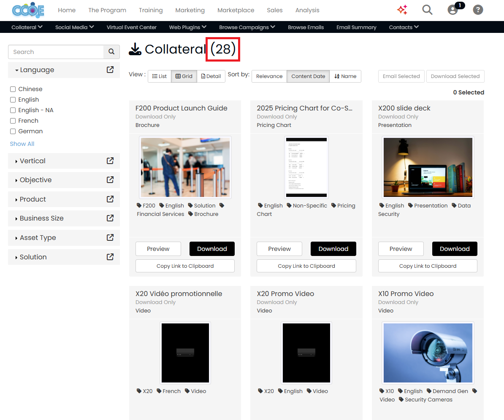Open the Marketing menu
Screen dimensions: 504x420
pyautogui.click(x=190, y=10)
